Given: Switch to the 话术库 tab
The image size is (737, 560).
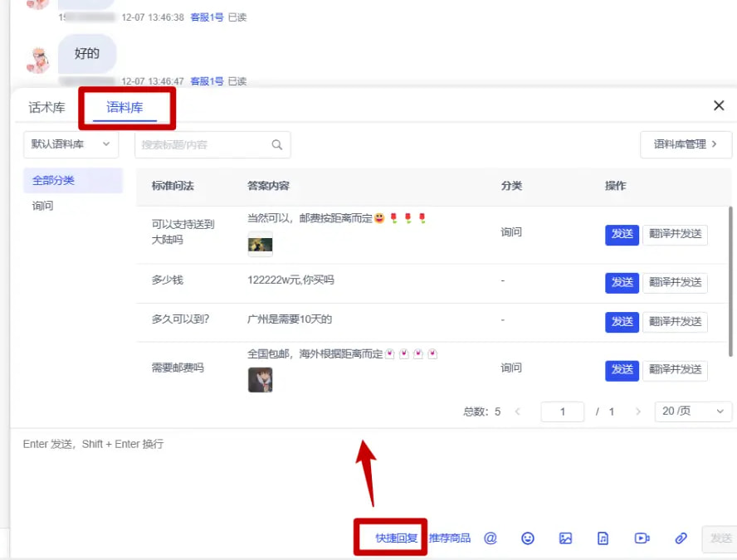Looking at the screenshot, I should coord(46,108).
